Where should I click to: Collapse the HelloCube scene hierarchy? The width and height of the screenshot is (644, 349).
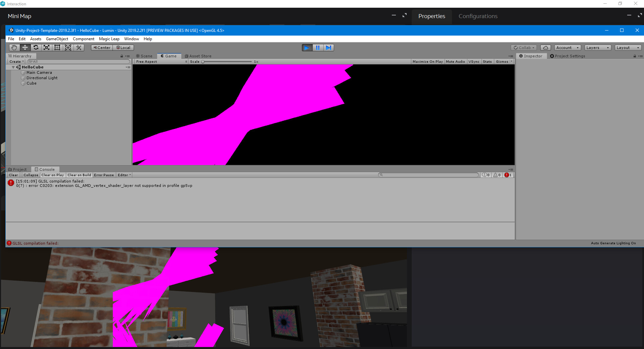click(x=13, y=67)
